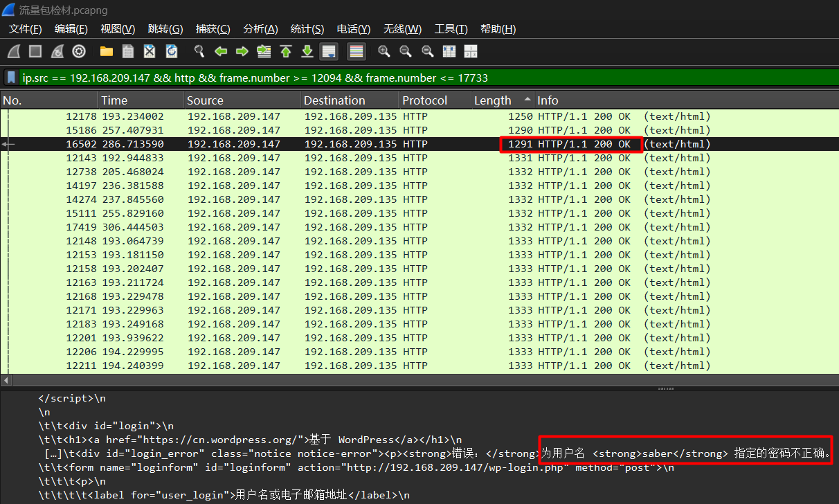
Task: Zoom out main window text
Action: point(406,51)
